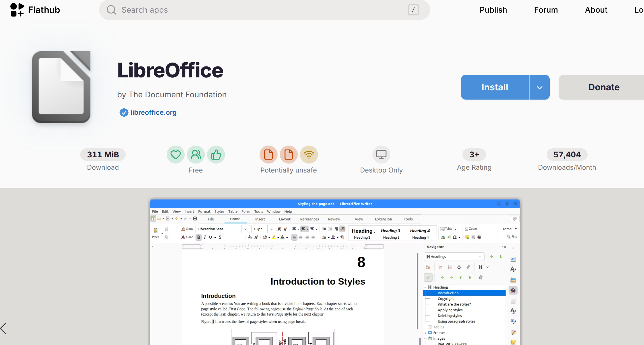The image size is (644, 345).
Task: Toggle underline formatting
Action: click(210, 237)
